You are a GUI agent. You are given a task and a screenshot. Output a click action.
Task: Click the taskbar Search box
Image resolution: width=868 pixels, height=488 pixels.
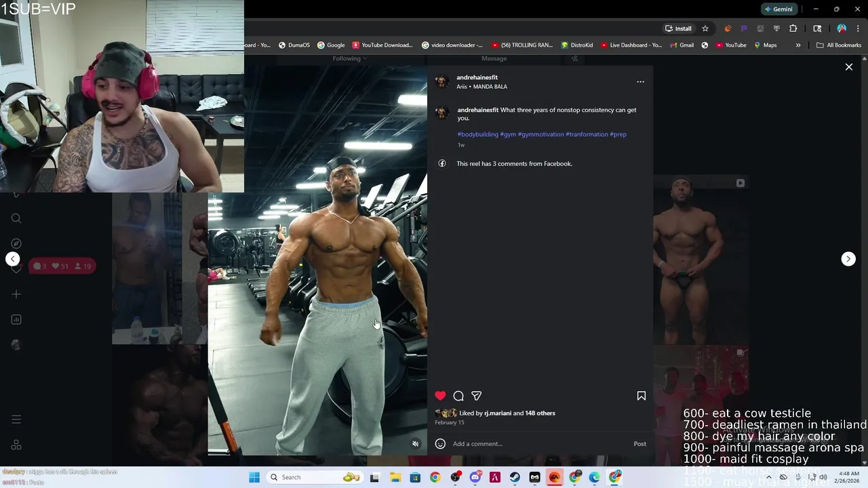[314, 477]
